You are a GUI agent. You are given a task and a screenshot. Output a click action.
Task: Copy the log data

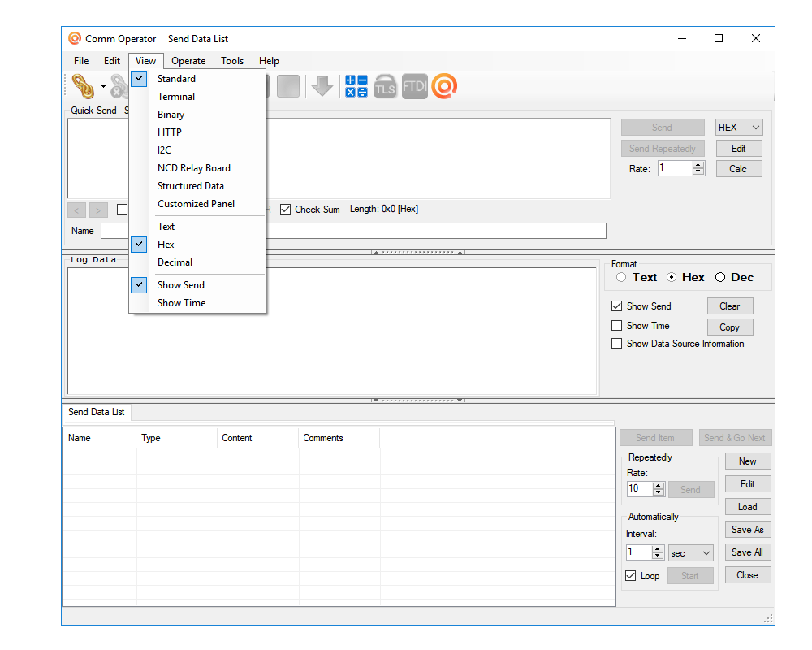pos(730,327)
